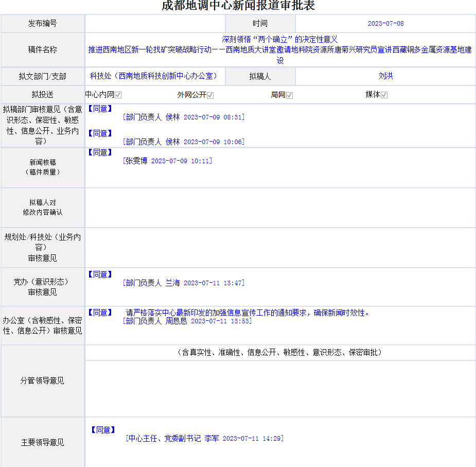
Task: Click the 时间 label cell
Action: [x=260, y=23]
